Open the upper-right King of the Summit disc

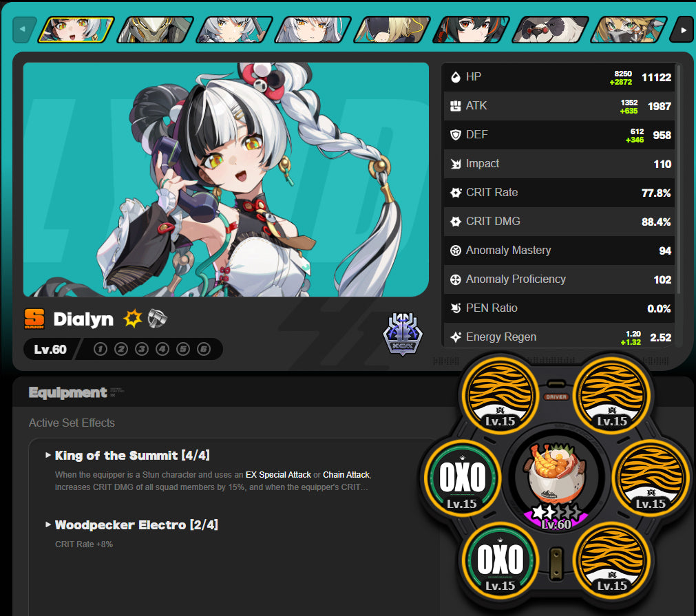[612, 394]
